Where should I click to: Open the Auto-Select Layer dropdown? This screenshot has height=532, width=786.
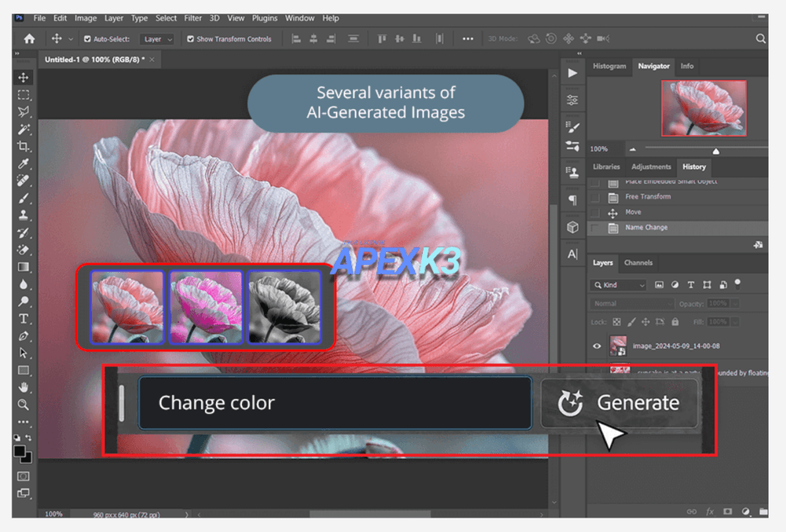click(x=157, y=39)
